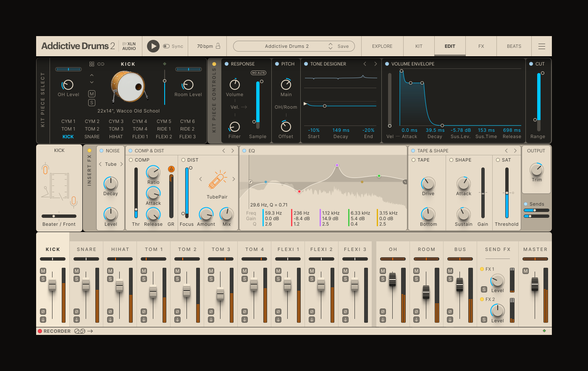Select the SNARE kit piece
This screenshot has width=588, height=371.
[92, 137]
